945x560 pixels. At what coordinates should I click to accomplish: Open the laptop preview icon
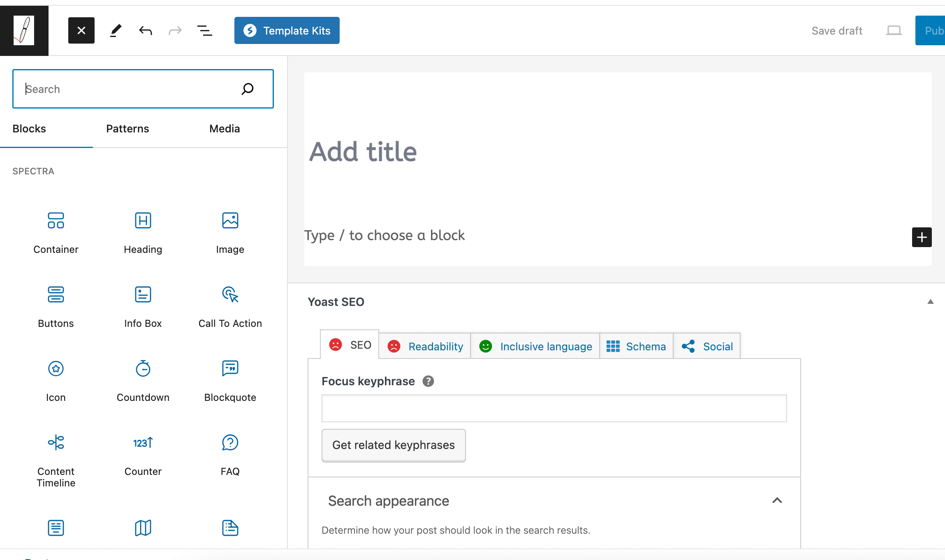click(894, 30)
